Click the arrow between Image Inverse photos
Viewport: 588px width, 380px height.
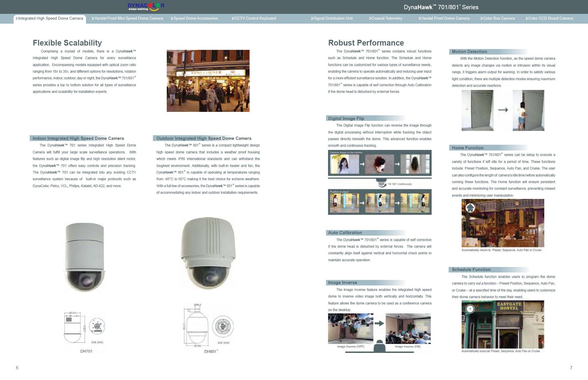pyautogui.click(x=379, y=323)
